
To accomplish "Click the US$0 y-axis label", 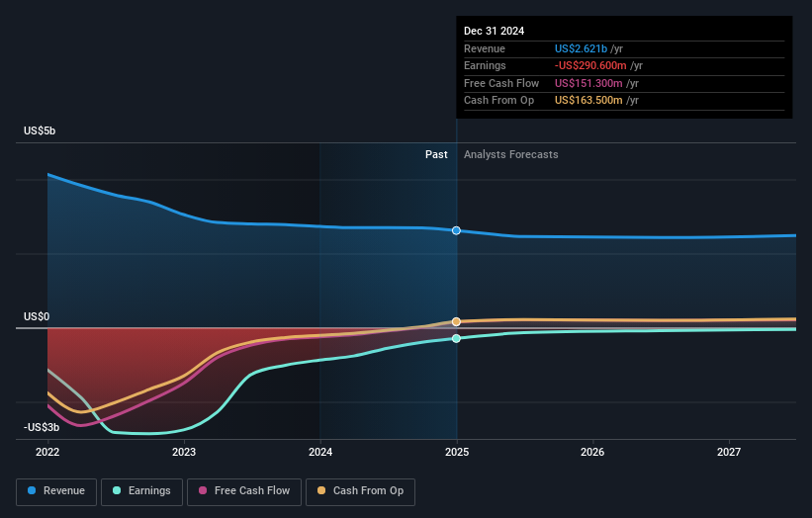I will click(37, 316).
